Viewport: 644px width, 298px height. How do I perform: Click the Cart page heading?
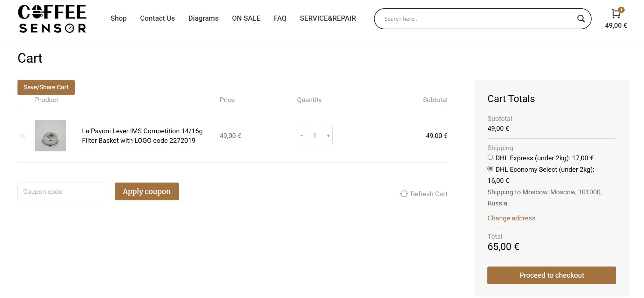click(30, 58)
